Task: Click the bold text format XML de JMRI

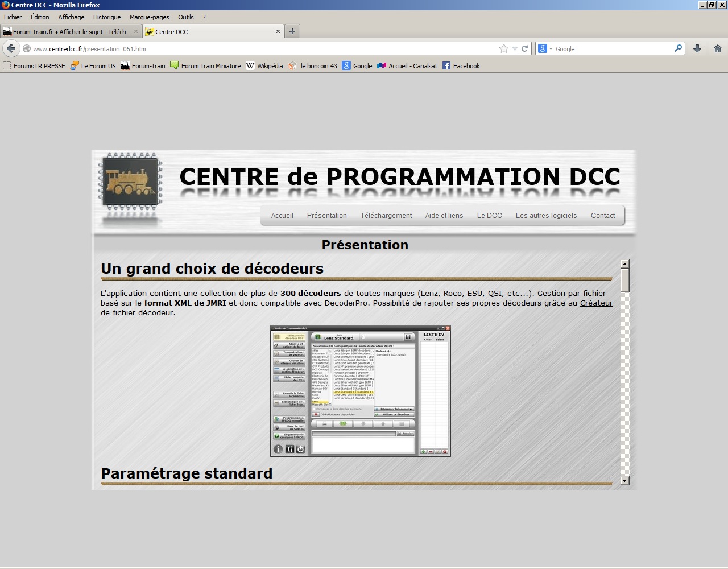Action: 185,303
